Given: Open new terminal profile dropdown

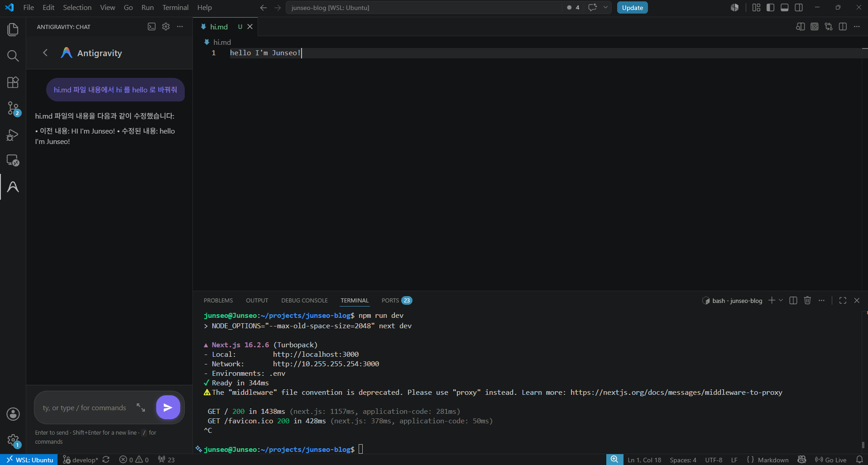Looking at the screenshot, I should point(781,300).
